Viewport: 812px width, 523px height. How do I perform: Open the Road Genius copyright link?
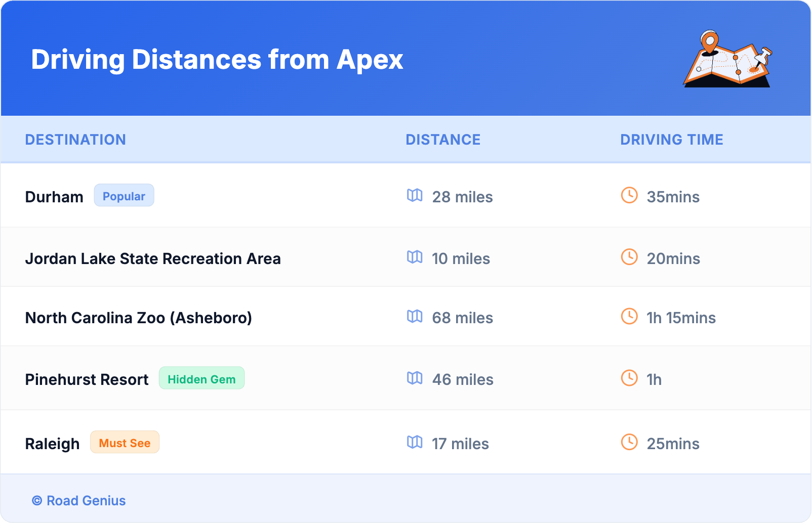tap(79, 500)
